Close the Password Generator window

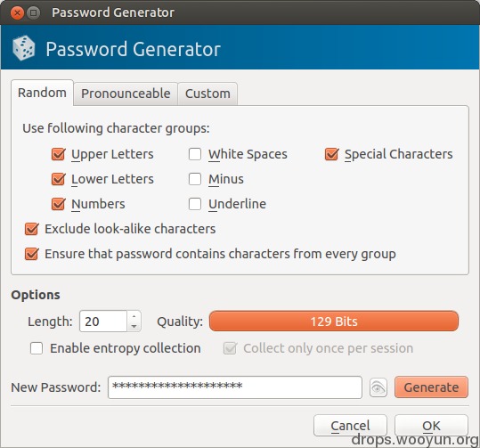coord(17,12)
